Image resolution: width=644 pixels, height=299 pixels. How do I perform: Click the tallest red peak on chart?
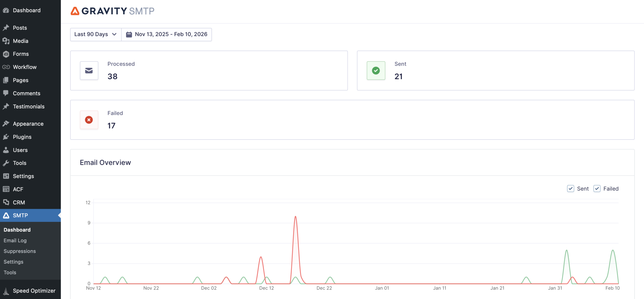(295, 217)
